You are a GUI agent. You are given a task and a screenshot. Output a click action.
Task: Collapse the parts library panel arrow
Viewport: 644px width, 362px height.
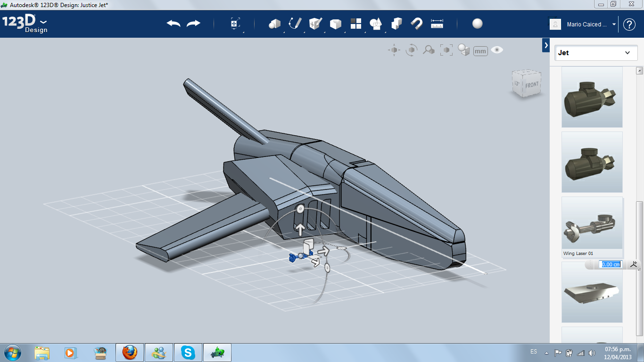coord(546,45)
